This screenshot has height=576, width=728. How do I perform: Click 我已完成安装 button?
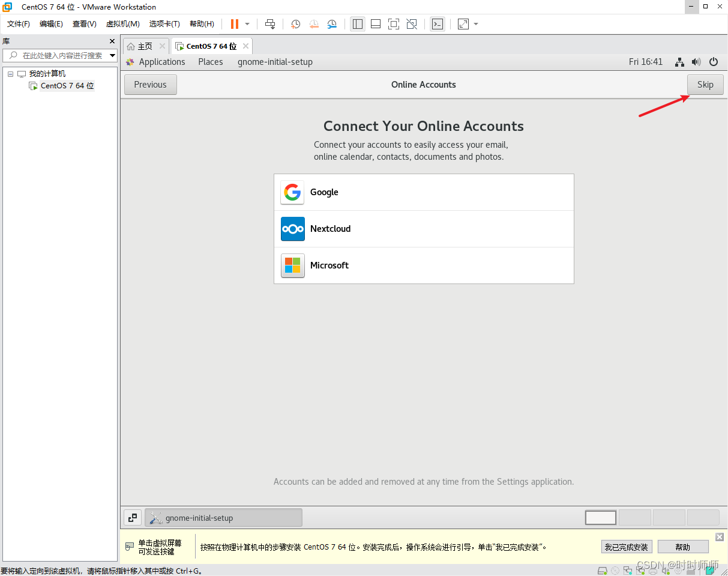tap(627, 547)
